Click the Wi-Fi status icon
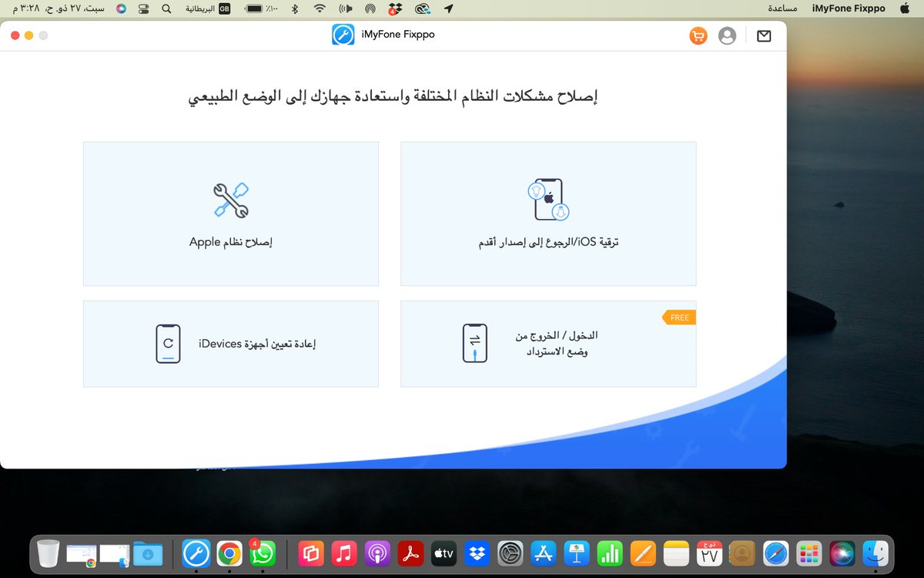The image size is (924, 578). (x=319, y=9)
